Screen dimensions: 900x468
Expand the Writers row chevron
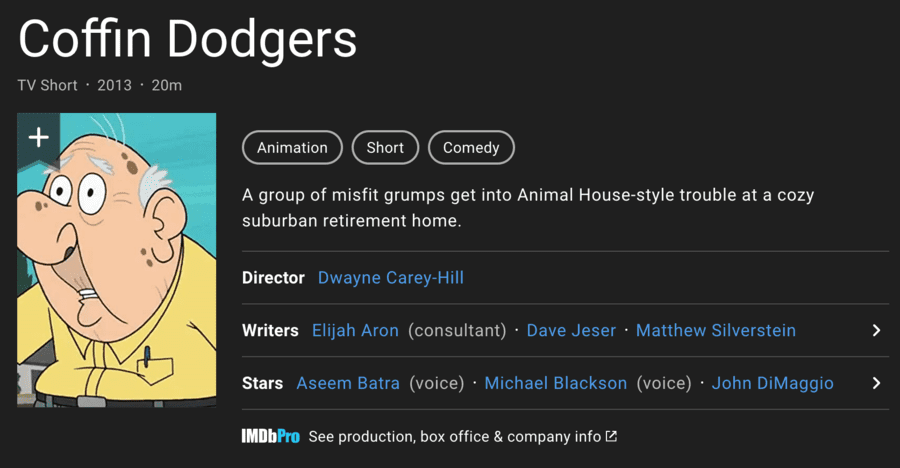coord(876,330)
